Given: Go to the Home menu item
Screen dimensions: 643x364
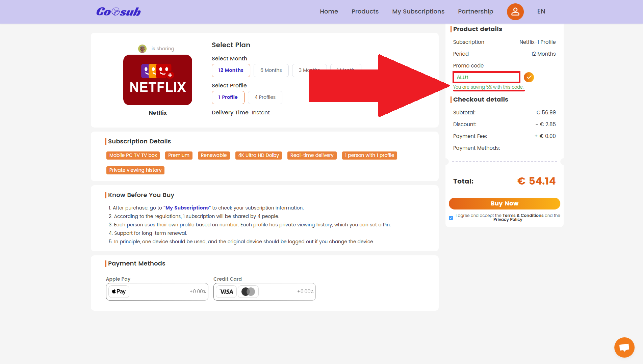Looking at the screenshot, I should (x=329, y=11).
